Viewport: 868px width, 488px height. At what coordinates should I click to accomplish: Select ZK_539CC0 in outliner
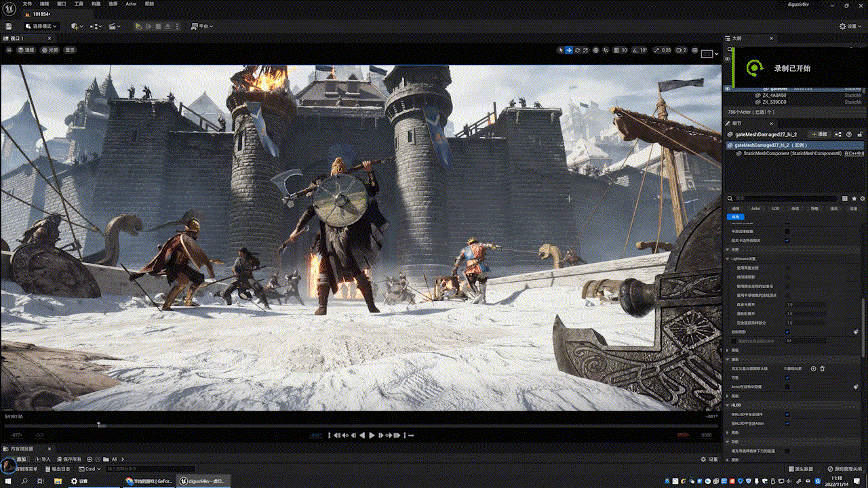coord(774,102)
